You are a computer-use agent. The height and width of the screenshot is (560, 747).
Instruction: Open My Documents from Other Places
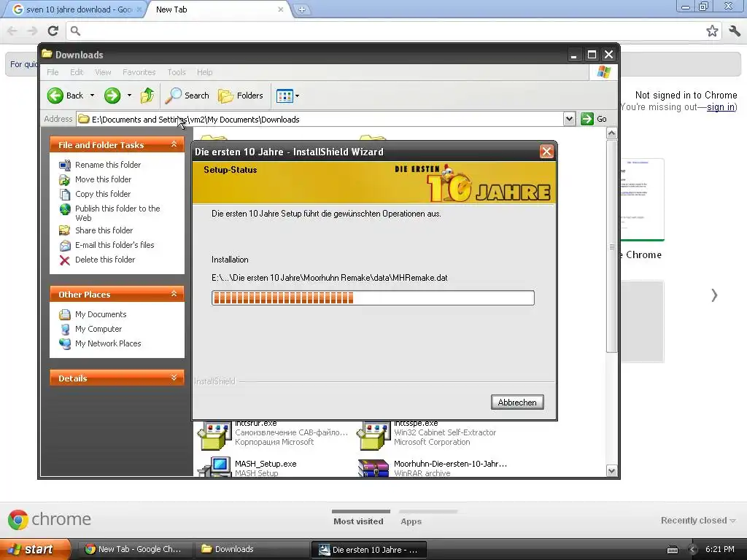(x=101, y=315)
